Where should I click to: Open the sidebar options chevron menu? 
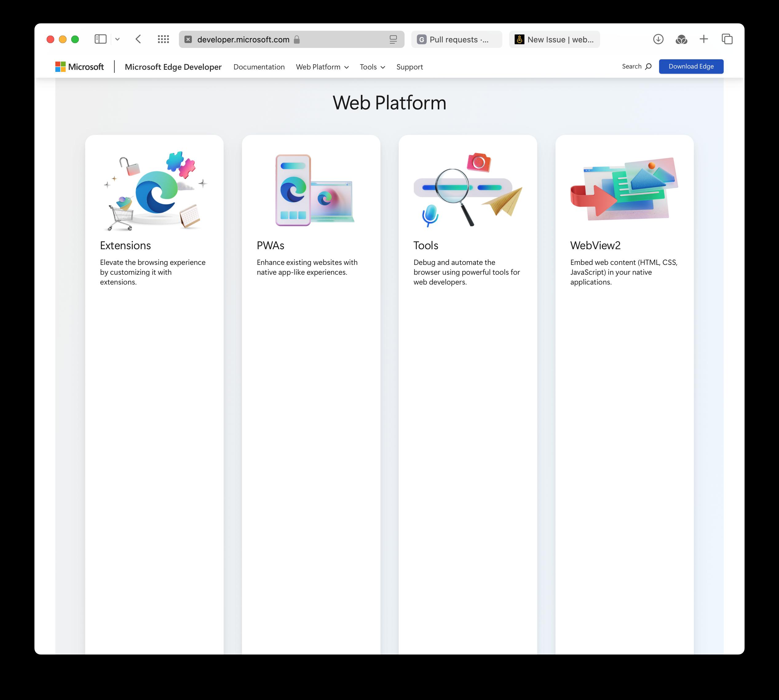tap(118, 39)
